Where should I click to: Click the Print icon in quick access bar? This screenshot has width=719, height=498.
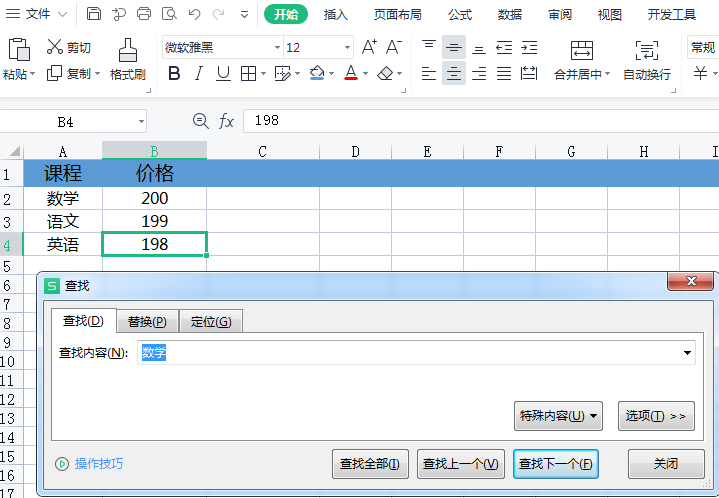click(144, 14)
